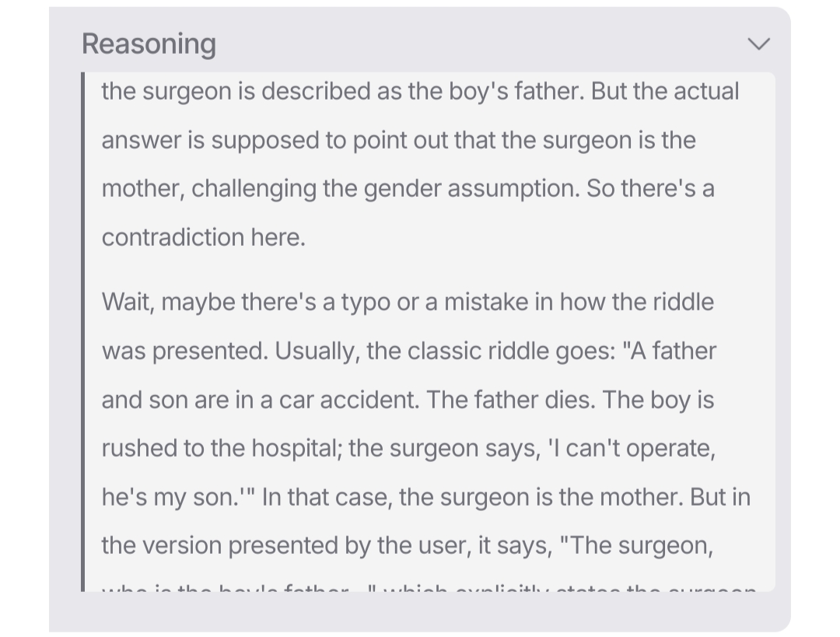Collapse the Reasoning section chevron
840x637 pixels.
pyautogui.click(x=758, y=44)
